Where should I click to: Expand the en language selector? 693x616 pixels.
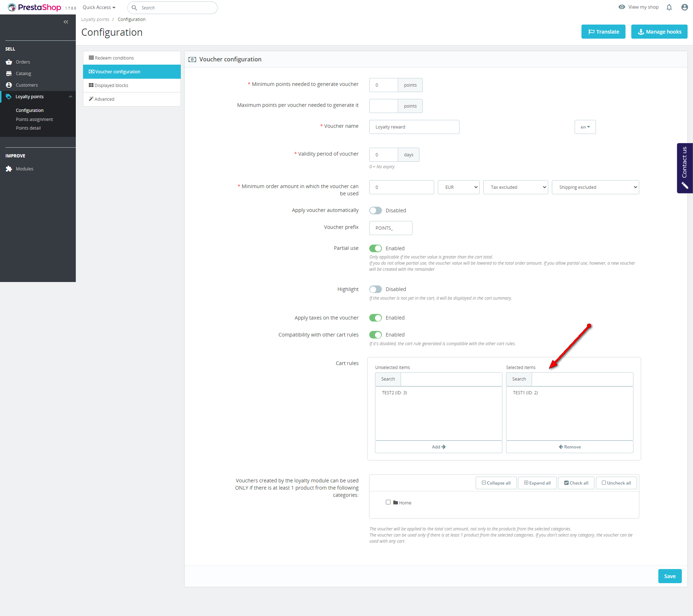pos(585,127)
